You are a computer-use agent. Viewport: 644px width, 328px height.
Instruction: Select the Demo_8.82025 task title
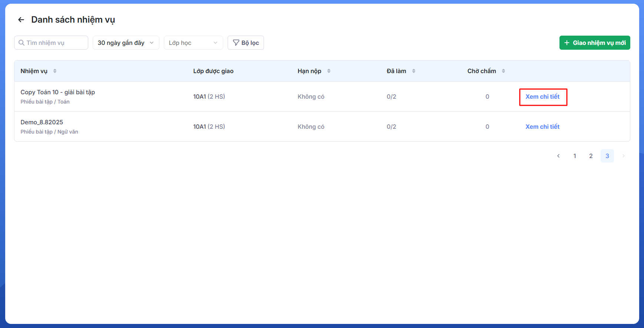[42, 122]
